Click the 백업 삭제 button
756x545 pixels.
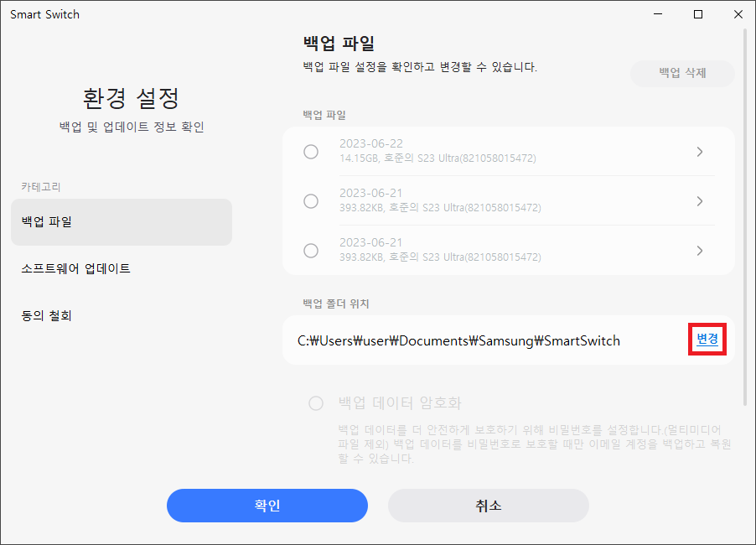tap(682, 73)
